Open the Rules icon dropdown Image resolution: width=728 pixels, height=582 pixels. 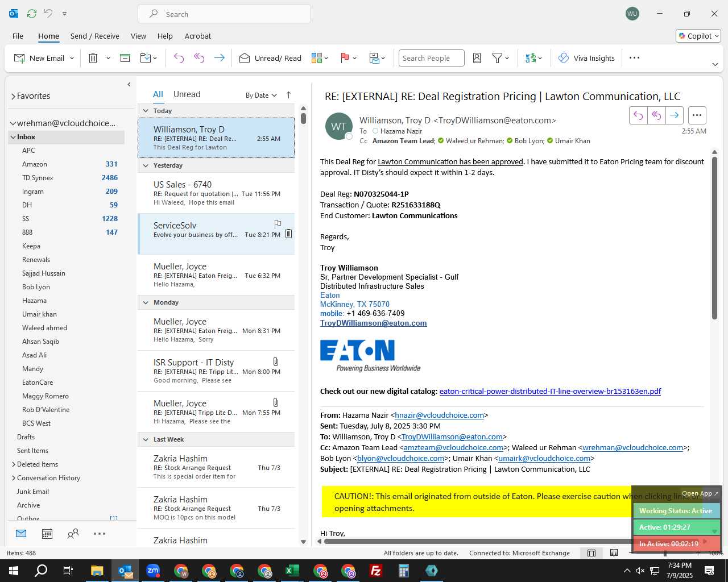(377, 58)
